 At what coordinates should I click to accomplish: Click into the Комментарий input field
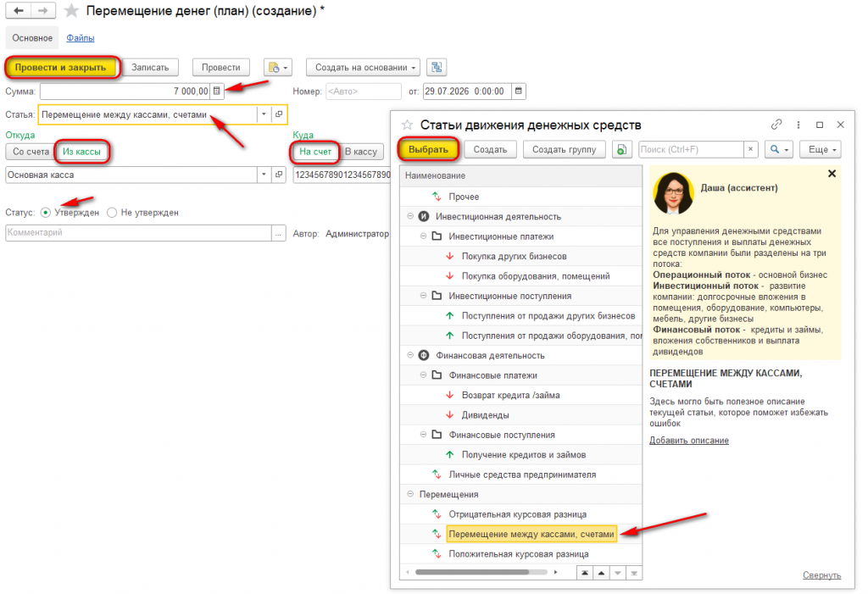click(x=138, y=233)
